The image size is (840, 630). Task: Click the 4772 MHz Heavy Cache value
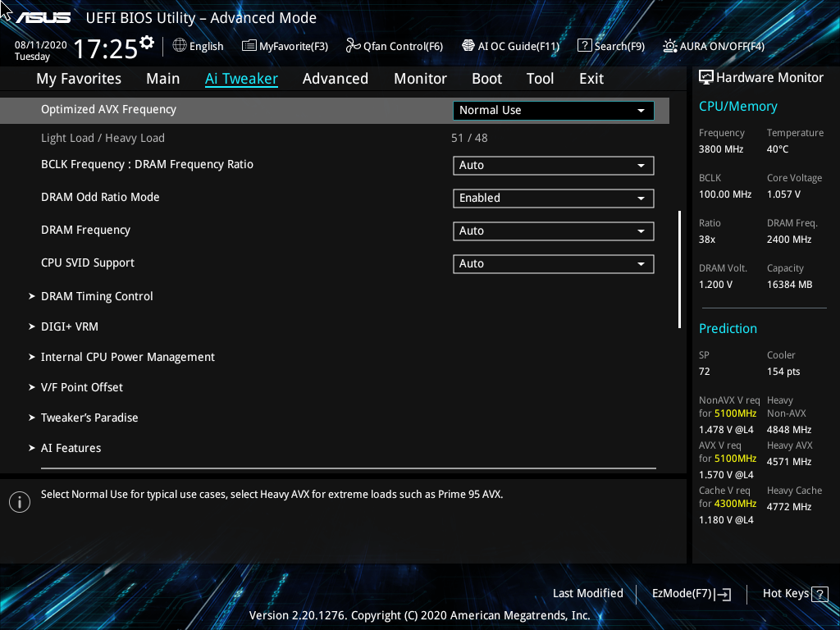[789, 507]
